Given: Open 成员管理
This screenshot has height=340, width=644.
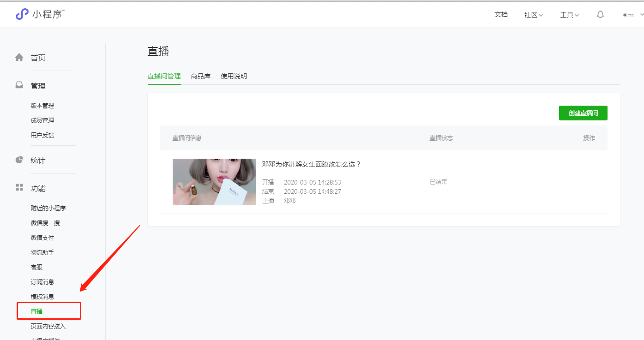Looking at the screenshot, I should pos(42,120).
